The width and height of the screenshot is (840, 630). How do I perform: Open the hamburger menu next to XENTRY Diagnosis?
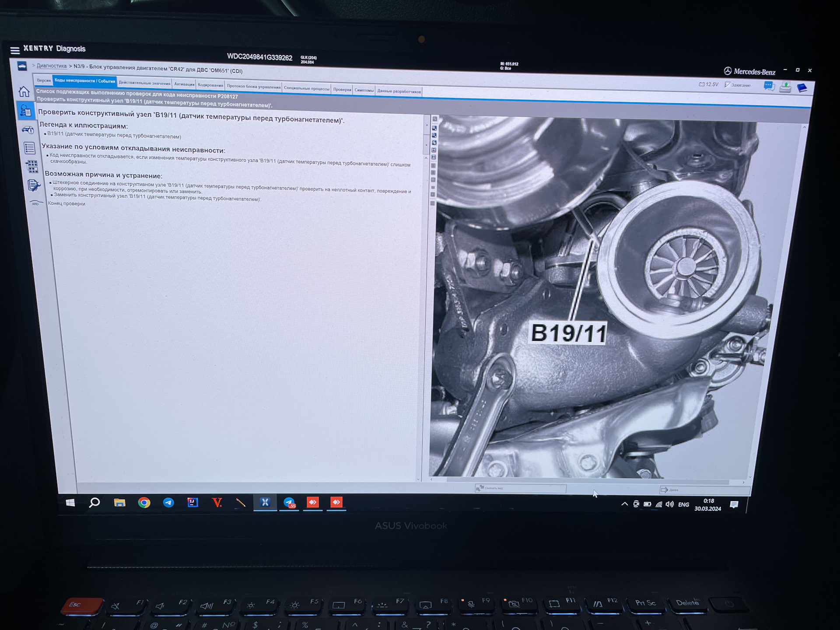[x=15, y=50]
